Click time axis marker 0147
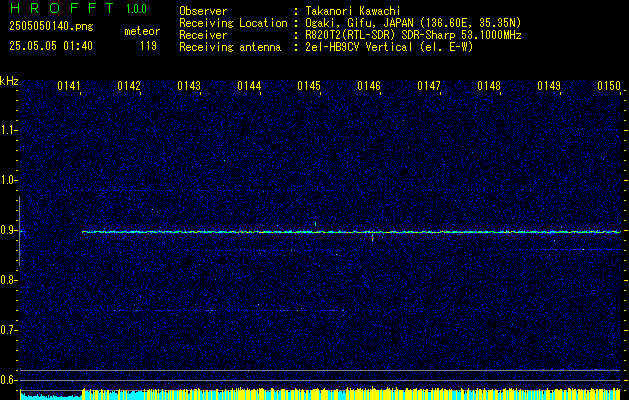629x400 pixels. (x=429, y=86)
